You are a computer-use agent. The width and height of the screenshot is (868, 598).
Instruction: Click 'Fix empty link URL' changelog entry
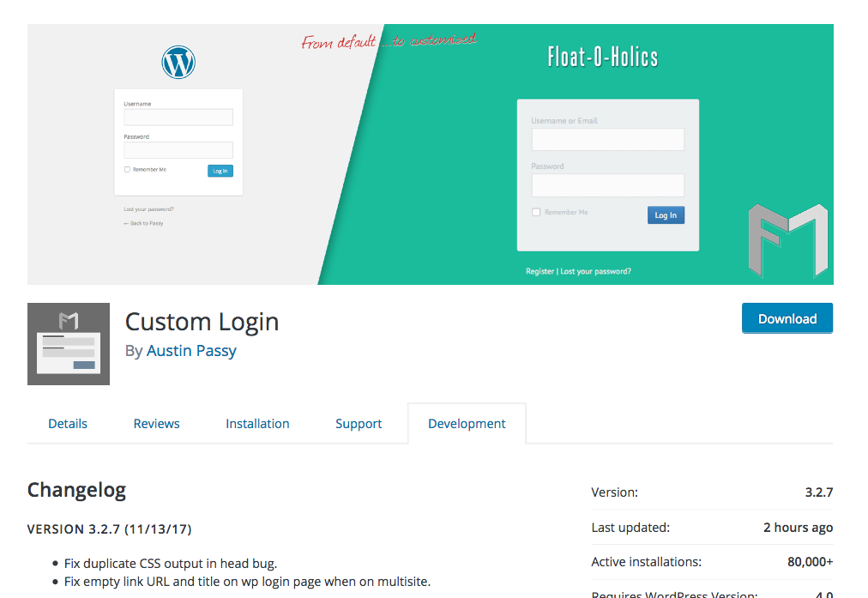tap(247, 582)
